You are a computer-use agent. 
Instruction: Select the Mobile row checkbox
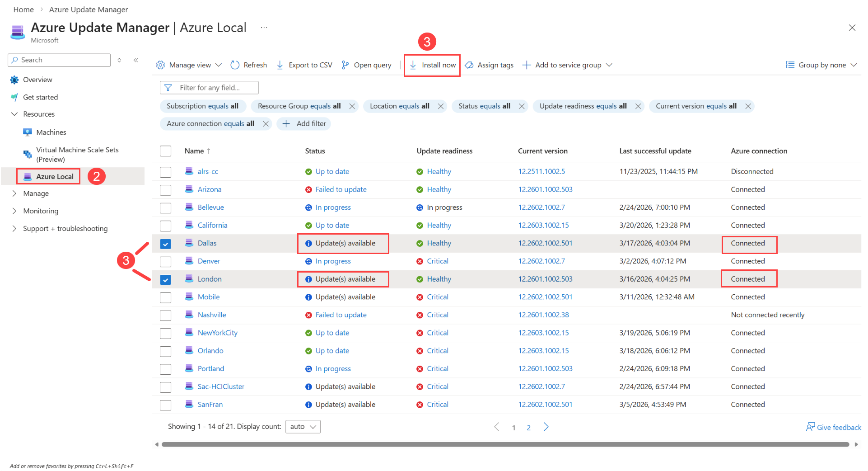(x=166, y=298)
